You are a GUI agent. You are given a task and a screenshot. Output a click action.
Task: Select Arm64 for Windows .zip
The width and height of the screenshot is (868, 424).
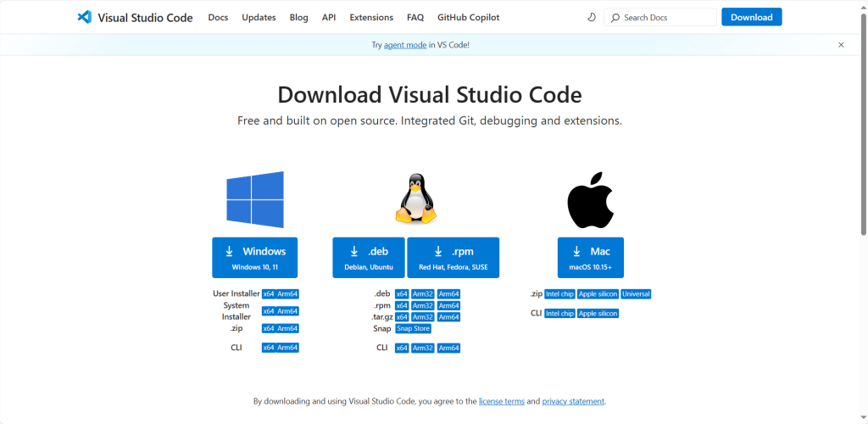click(288, 328)
